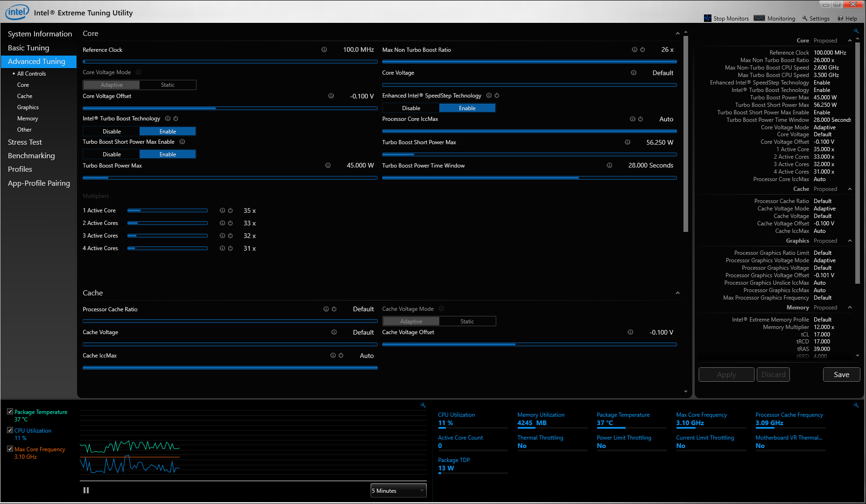Click info icon for Enhanced Intel SpeedStep Technology

[x=489, y=95]
